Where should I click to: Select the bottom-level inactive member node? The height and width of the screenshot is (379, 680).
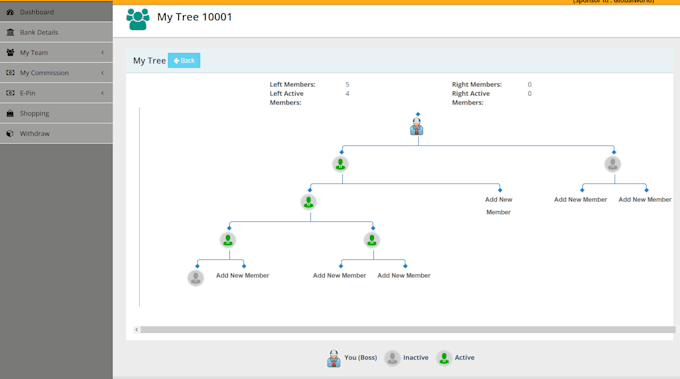click(196, 278)
